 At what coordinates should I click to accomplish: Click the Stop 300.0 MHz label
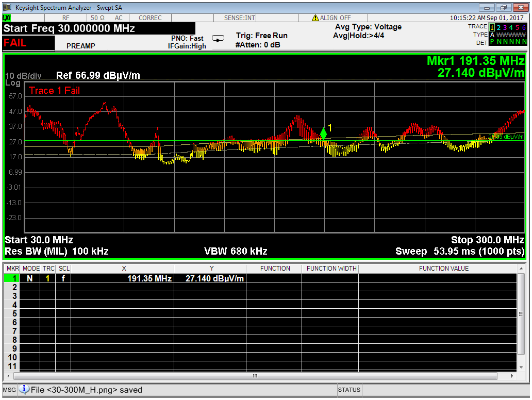[x=488, y=240]
